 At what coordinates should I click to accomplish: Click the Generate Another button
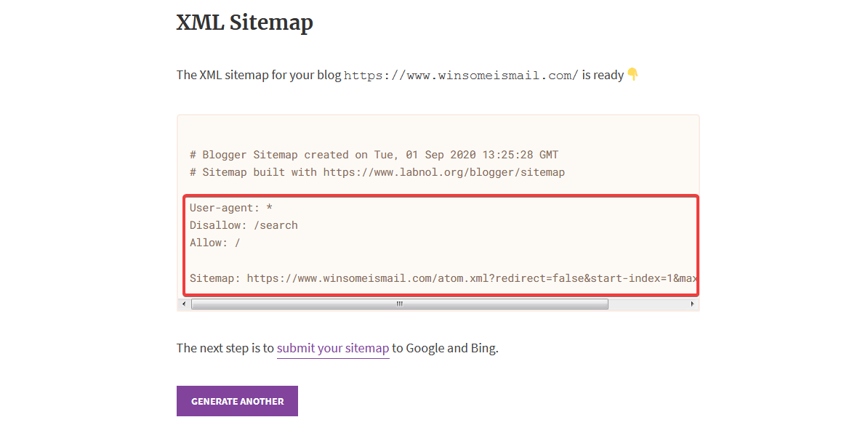pos(237,401)
